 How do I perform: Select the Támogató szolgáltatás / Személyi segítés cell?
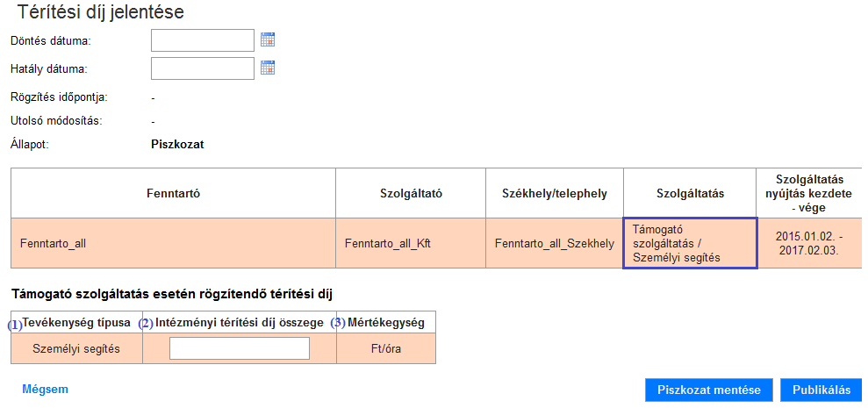[x=690, y=243]
